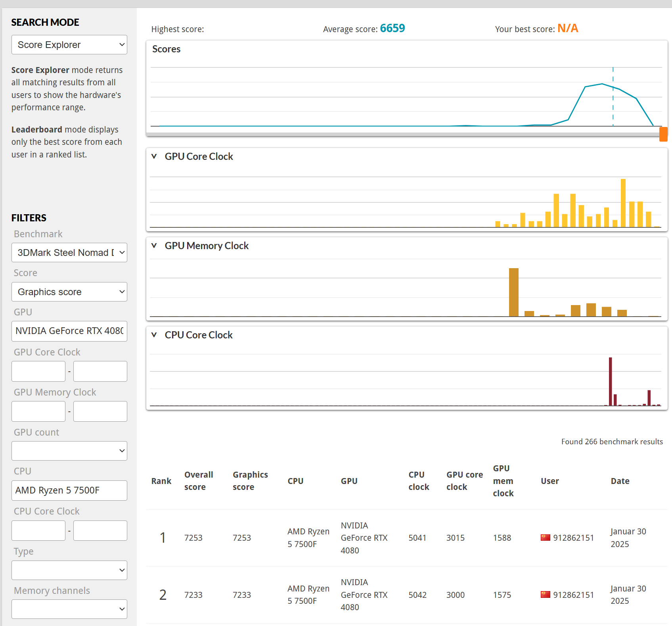Collapse the GPU Memory Clock chart panel
Viewport: 672px width, 626px height.
(x=154, y=246)
